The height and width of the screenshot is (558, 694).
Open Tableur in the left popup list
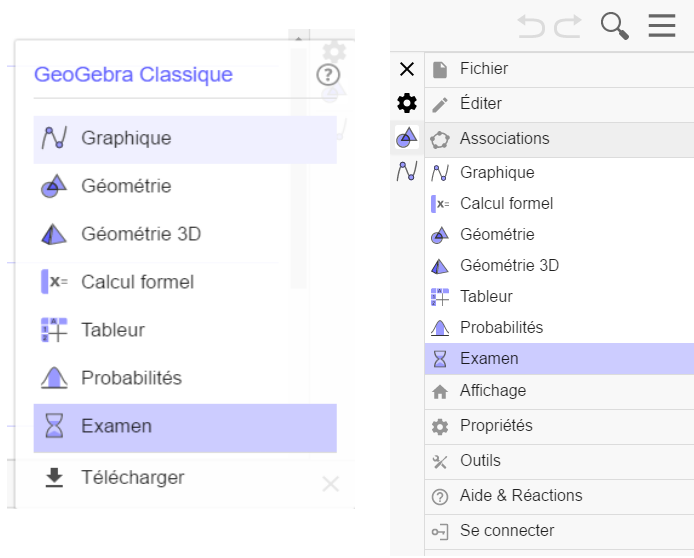click(185, 330)
